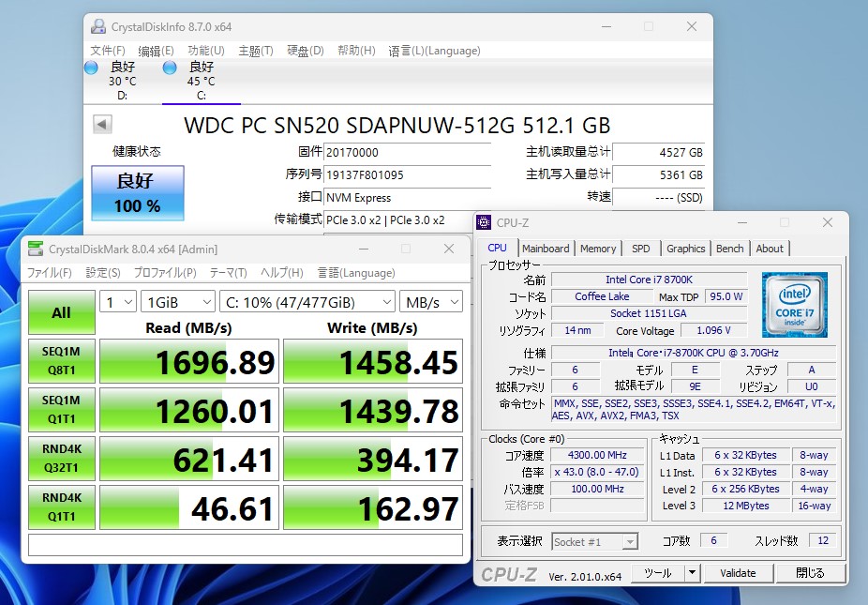Viewport: 868px width, 605px height.
Task: Open ヘルプ(H) menu in CrystalDiskMark
Action: 282,273
